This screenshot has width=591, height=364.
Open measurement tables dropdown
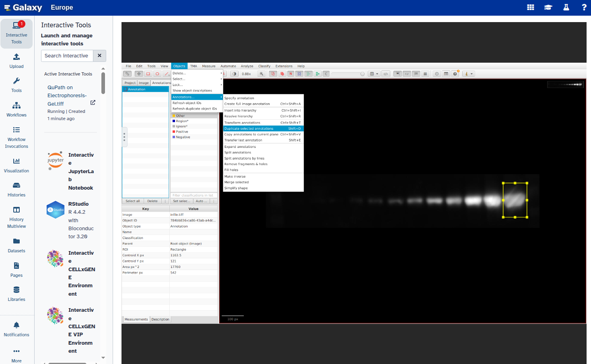pyautogui.click(x=374, y=74)
